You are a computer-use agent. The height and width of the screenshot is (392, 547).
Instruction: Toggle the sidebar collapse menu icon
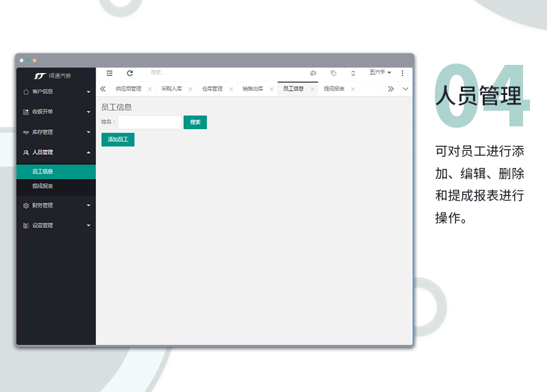[109, 73]
